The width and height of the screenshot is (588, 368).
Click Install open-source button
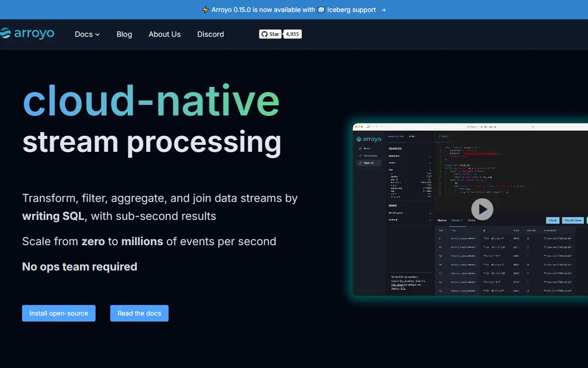pos(59,313)
